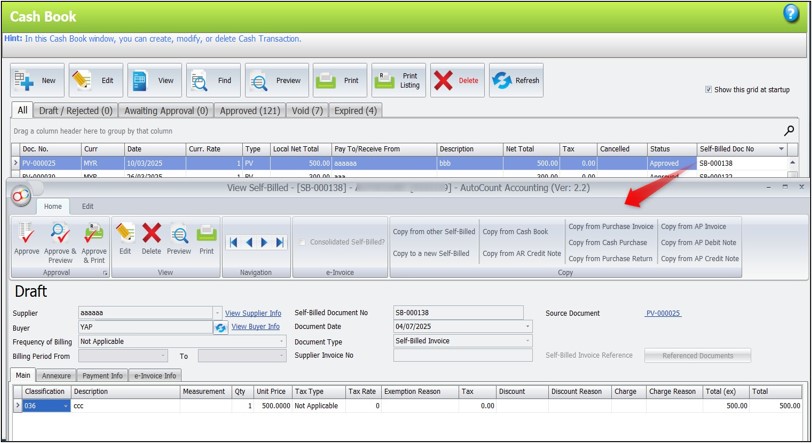Click refresh icon next to Buyer field
Image resolution: width=812 pixels, height=443 pixels.
(221, 327)
